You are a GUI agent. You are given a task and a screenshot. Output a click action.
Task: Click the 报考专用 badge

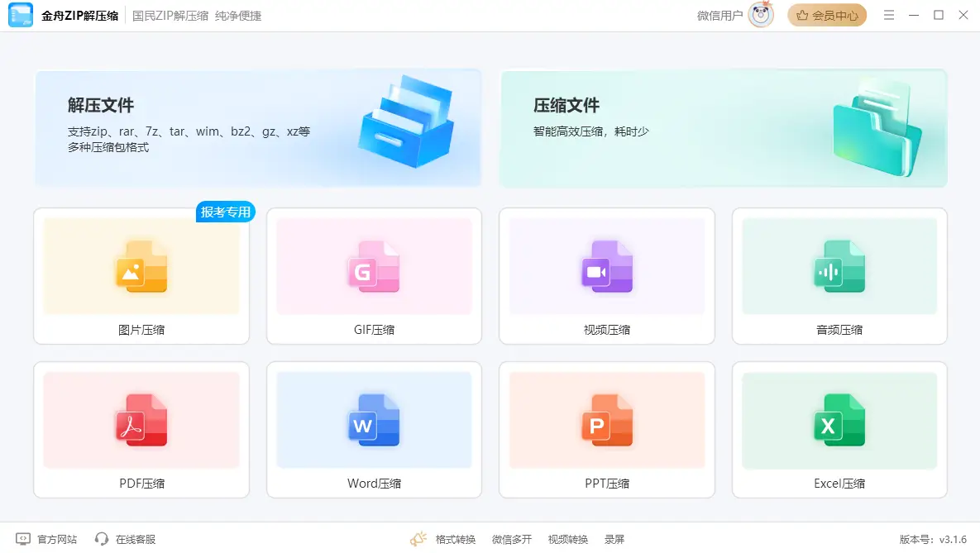(226, 212)
